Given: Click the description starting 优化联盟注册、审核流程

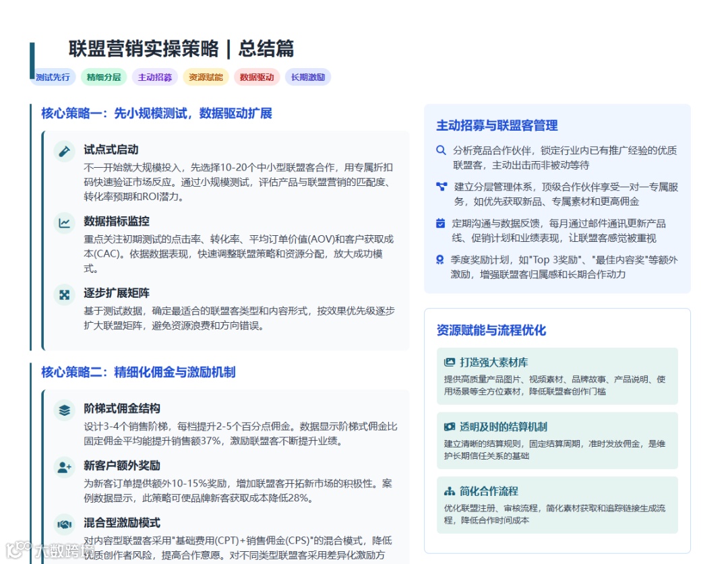Looking at the screenshot, I should pyautogui.click(x=555, y=514).
